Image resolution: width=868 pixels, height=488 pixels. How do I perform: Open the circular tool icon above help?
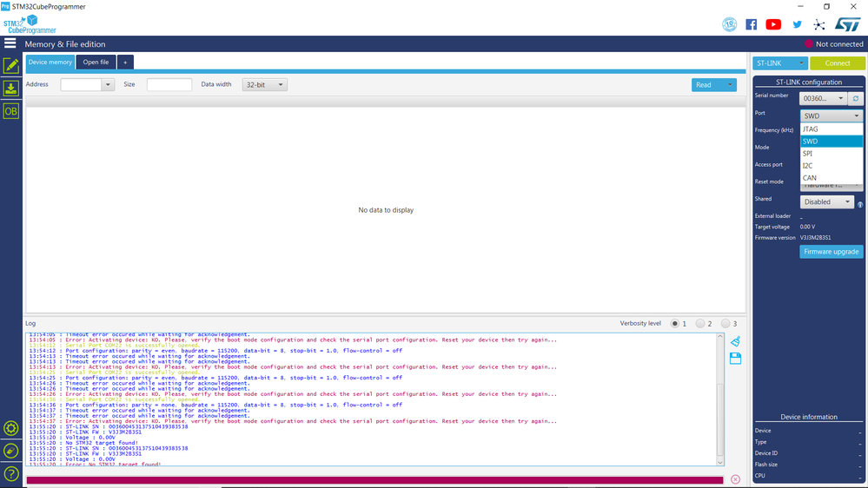[x=11, y=451]
